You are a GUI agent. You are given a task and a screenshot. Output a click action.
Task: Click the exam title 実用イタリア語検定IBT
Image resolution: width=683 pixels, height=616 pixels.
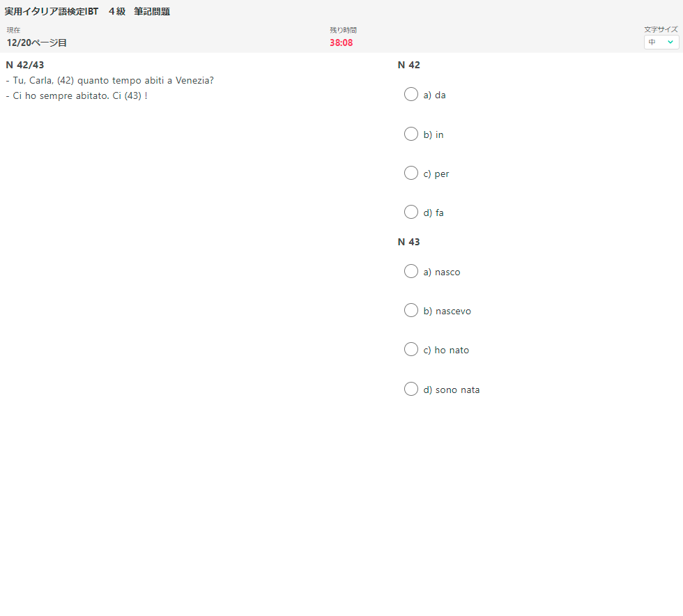(52, 12)
